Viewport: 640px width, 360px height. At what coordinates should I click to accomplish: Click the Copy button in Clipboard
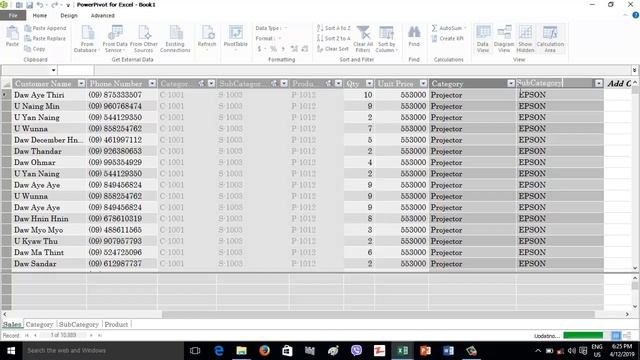coord(35,49)
